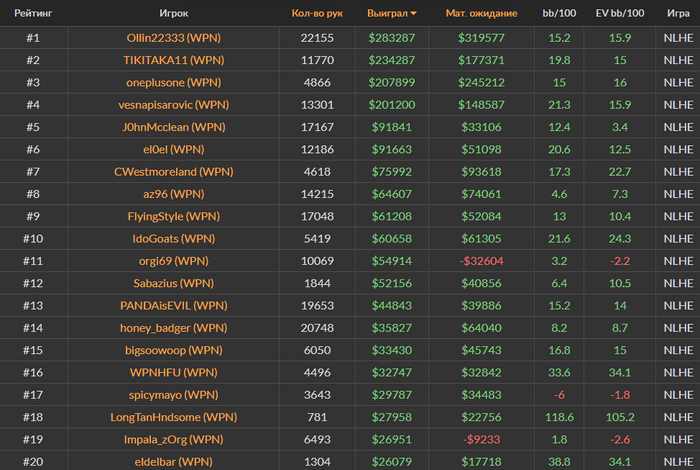Click the hands count 13301

pyautogui.click(x=317, y=105)
